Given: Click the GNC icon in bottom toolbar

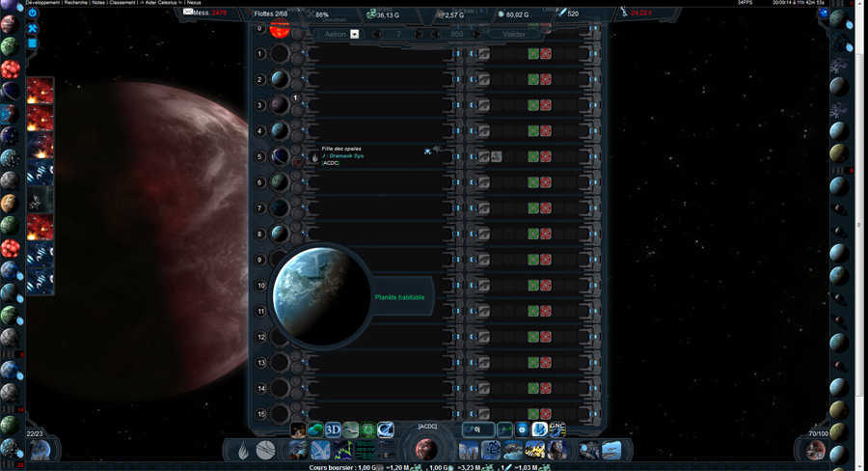Looking at the screenshot, I should pyautogui.click(x=557, y=429).
